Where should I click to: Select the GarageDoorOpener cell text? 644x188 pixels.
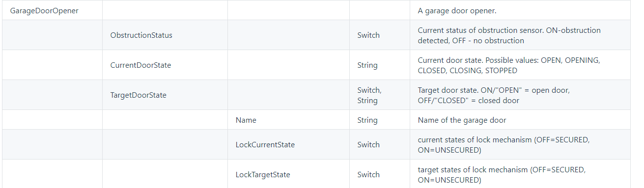tap(44, 10)
